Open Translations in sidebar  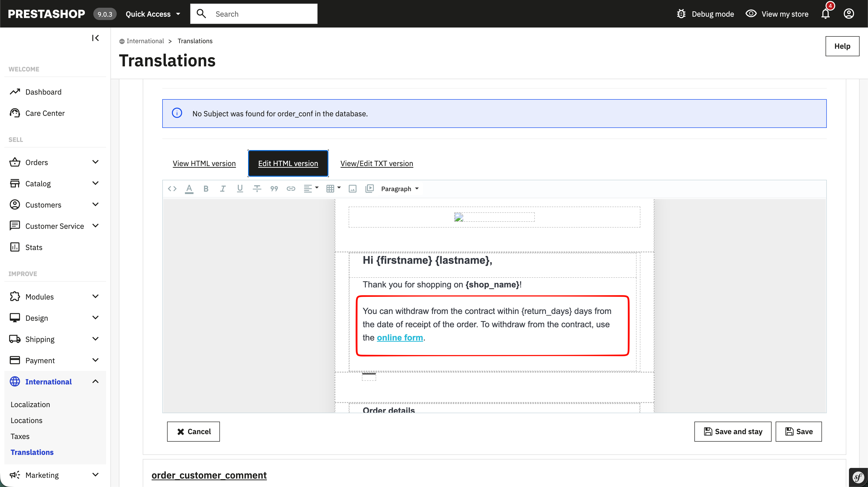(32, 452)
